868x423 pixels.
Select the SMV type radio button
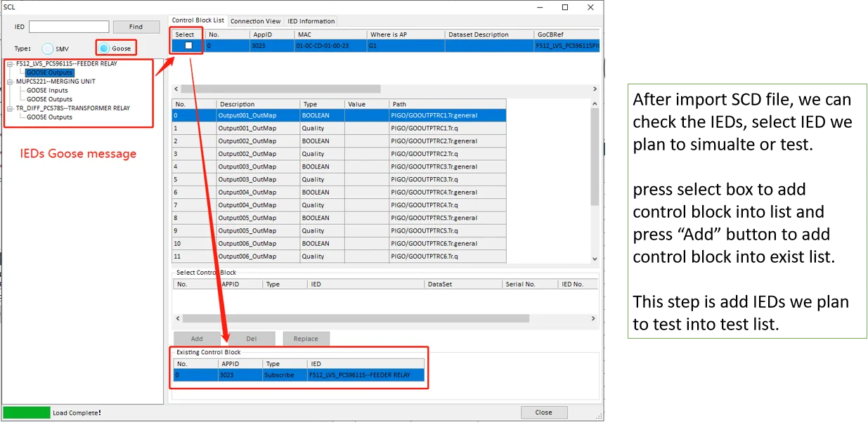[x=48, y=48]
